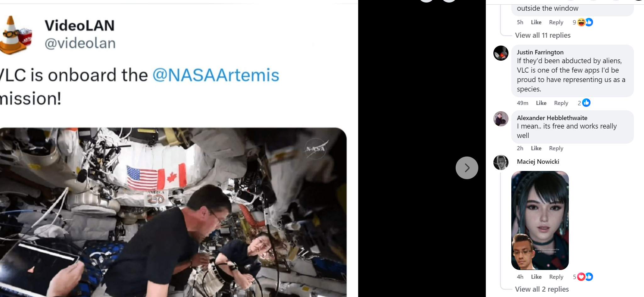
Task: Open the image in Maciej Nowicki's comment
Action: click(540, 220)
